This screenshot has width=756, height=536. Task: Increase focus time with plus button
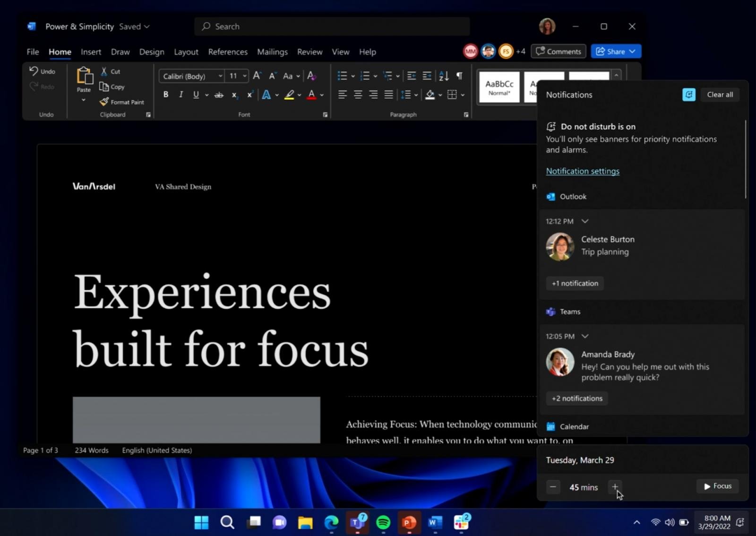615,486
